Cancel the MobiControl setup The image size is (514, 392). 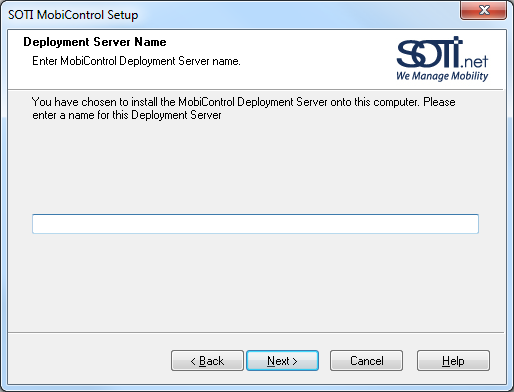pyautogui.click(x=366, y=360)
